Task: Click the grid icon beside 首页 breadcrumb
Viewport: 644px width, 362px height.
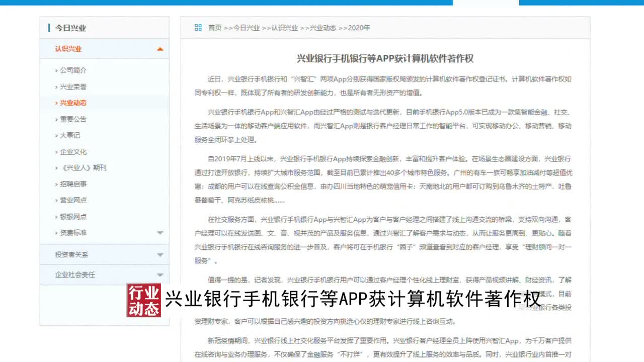Action: pyautogui.click(x=198, y=28)
